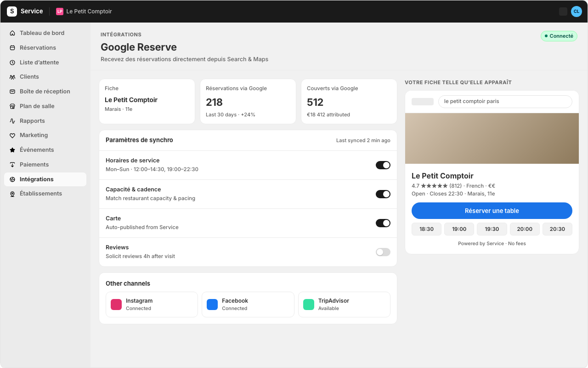Choose the 20:30 time slot
The image size is (588, 368).
pos(557,229)
